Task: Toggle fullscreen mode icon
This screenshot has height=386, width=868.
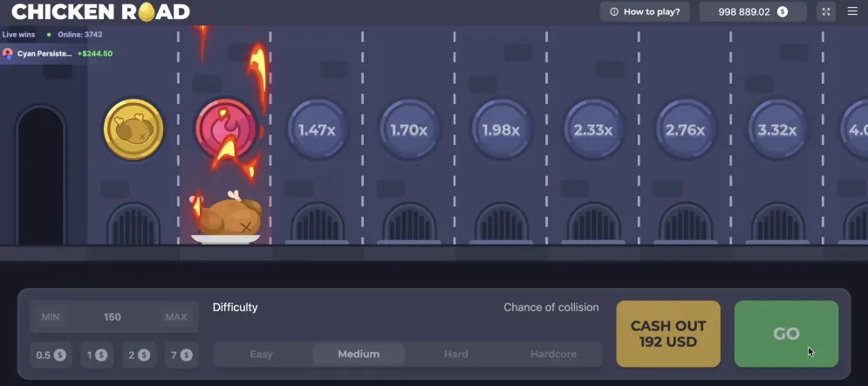Action: [826, 11]
